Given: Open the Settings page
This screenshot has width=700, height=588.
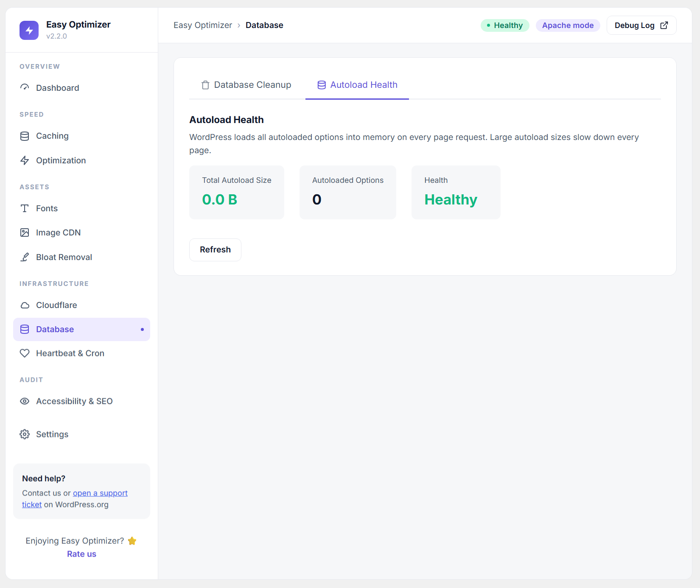Looking at the screenshot, I should (x=81, y=434).
